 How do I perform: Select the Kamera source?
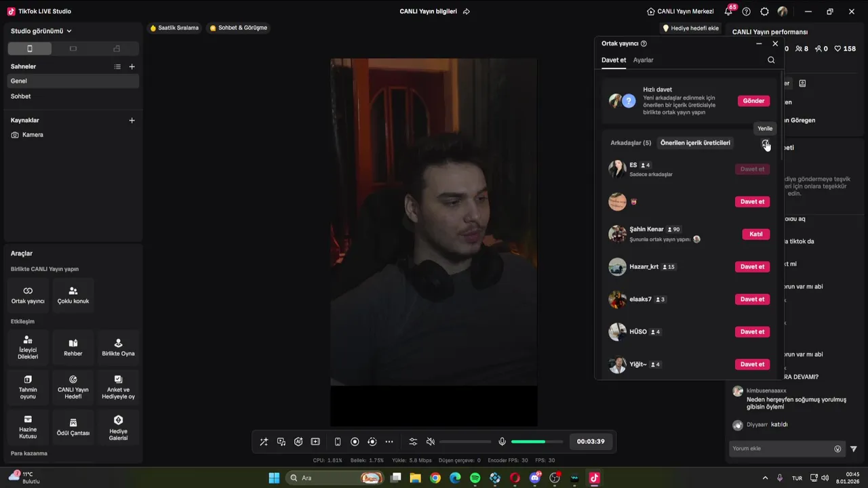pos(73,135)
